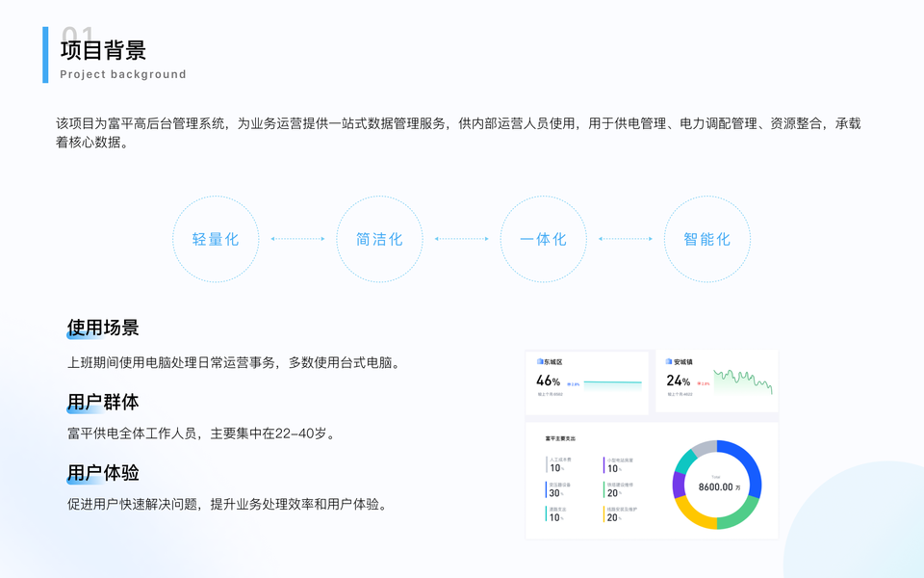
Task: Click the paragraph starting 该项目为富平高后台管理系统
Action: tap(458, 133)
